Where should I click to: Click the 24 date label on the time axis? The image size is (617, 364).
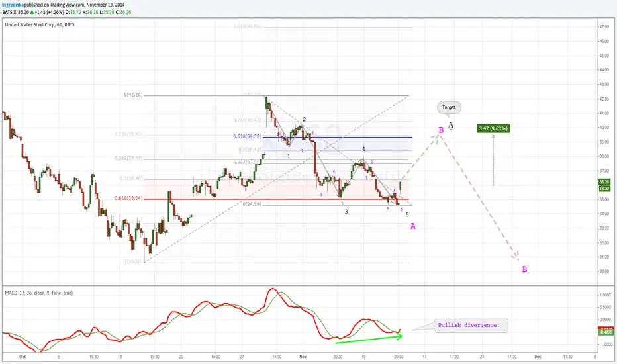pyautogui.click(x=482, y=357)
